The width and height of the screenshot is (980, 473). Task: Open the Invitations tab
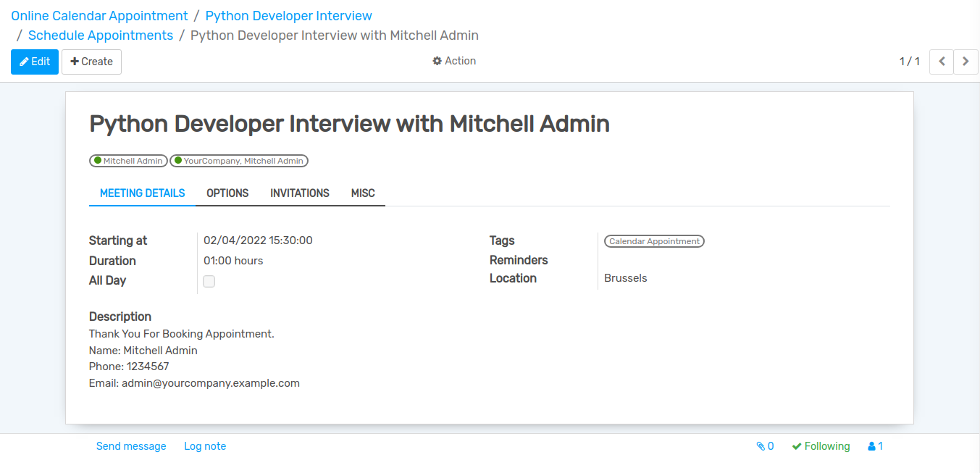pos(300,193)
